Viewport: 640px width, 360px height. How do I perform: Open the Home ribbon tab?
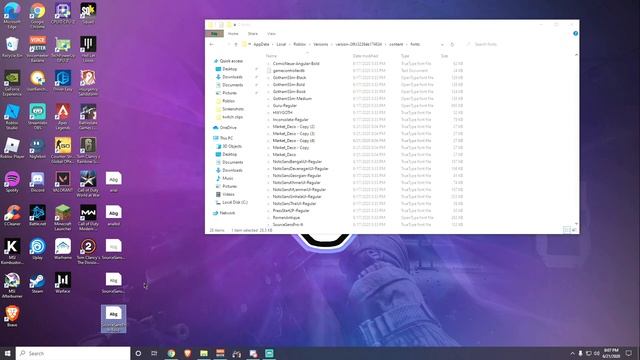coord(233,33)
